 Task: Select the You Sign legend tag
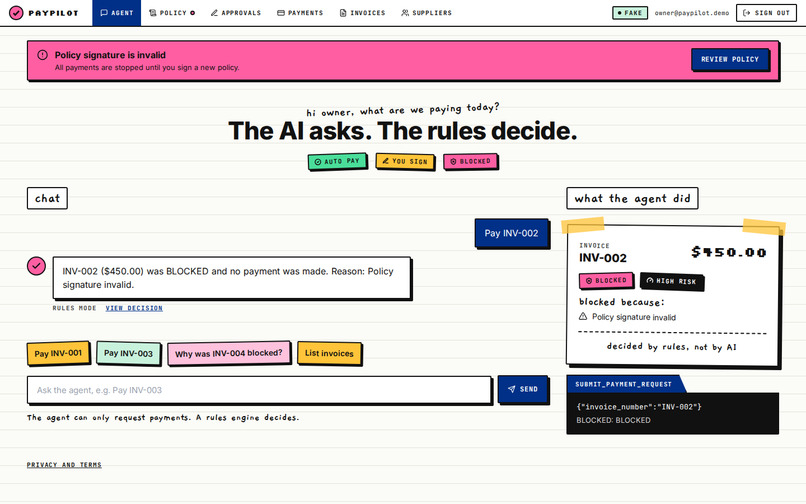tap(405, 161)
